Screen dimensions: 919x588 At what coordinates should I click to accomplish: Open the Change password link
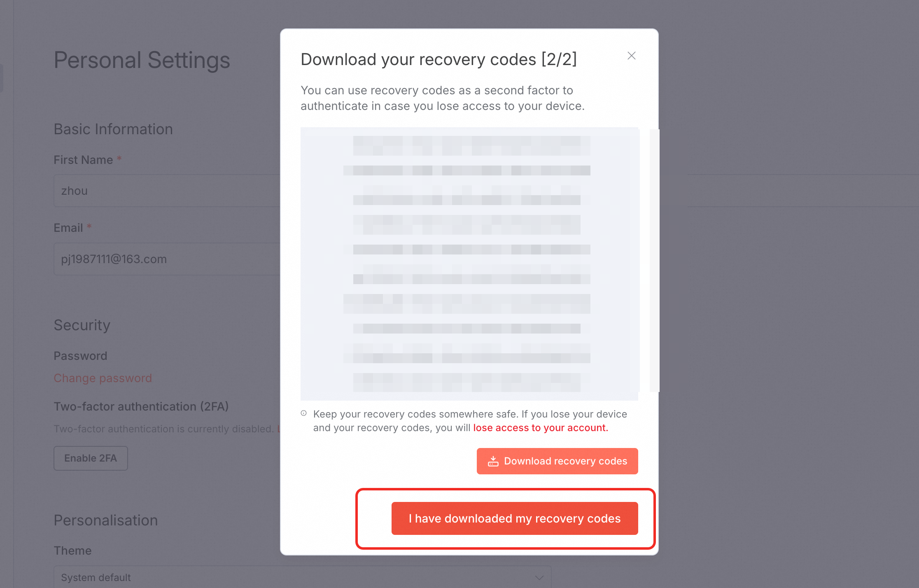[103, 378]
